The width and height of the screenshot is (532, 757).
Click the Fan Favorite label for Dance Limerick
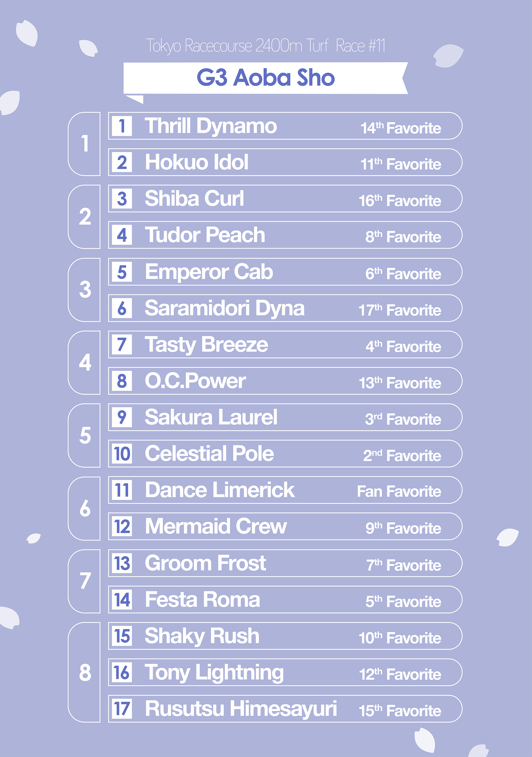(399, 491)
